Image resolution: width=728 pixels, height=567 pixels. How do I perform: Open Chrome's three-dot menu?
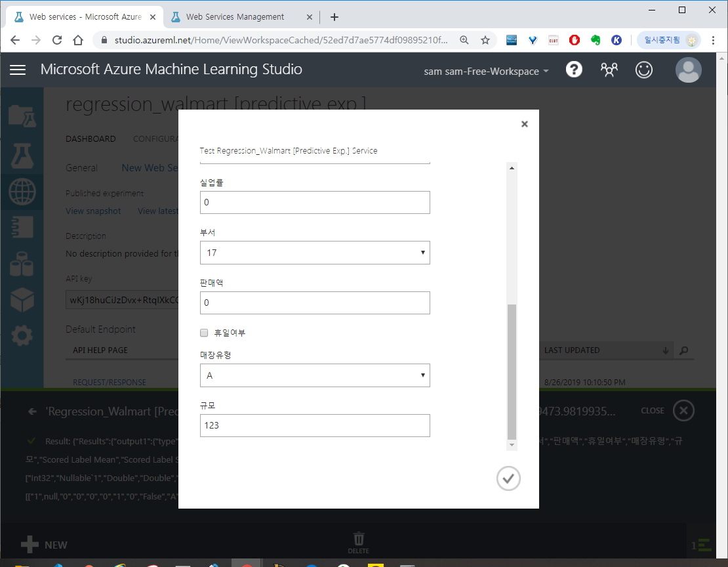tap(713, 40)
